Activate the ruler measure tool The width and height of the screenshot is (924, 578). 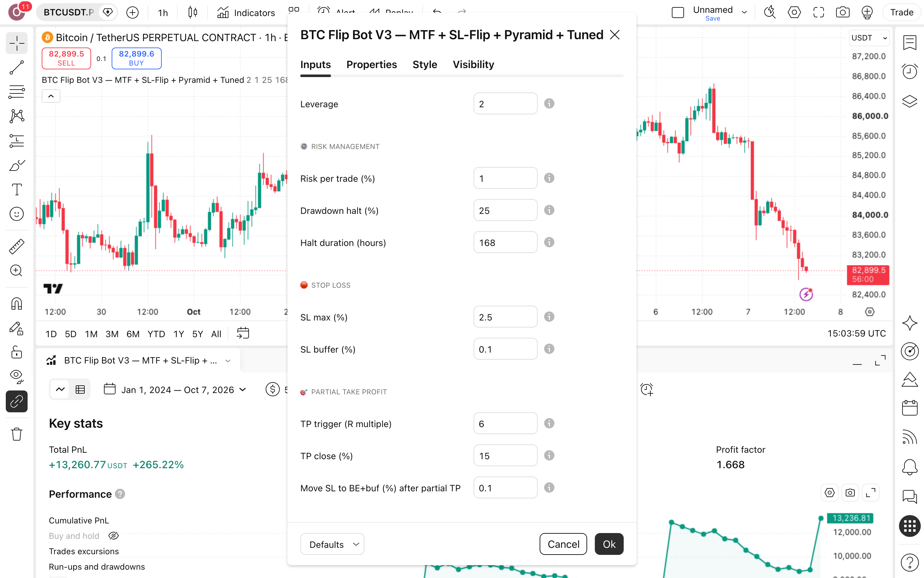pyautogui.click(x=16, y=247)
